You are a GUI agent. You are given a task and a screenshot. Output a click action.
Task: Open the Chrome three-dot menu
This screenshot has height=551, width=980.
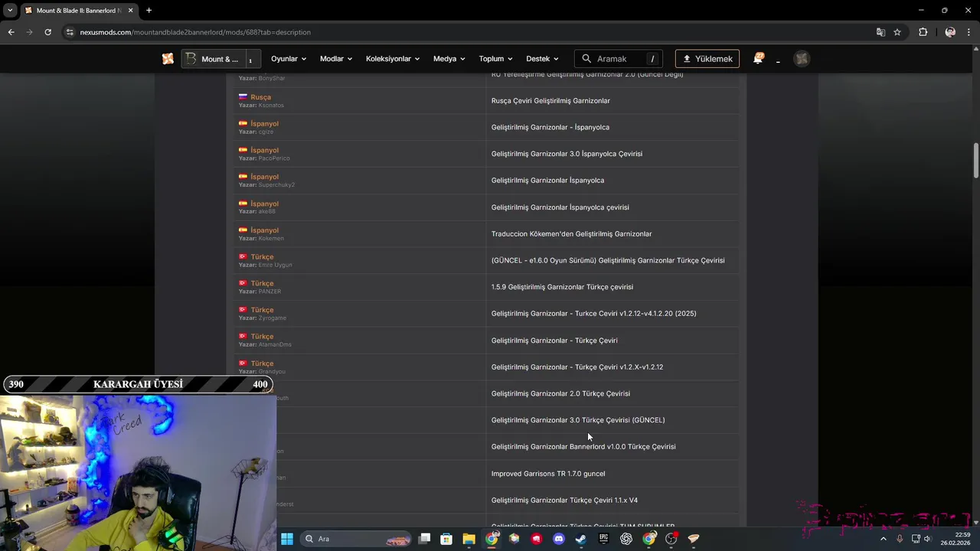point(969,32)
